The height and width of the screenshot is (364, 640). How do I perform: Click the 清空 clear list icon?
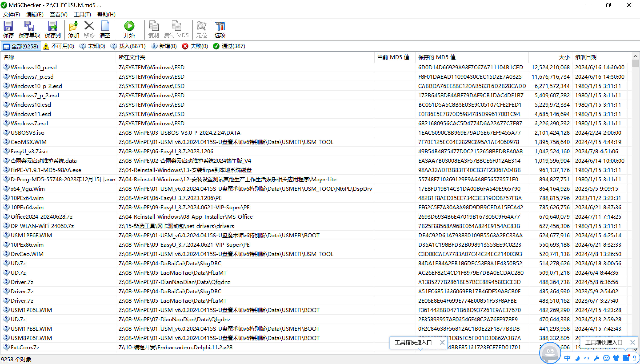(x=105, y=30)
